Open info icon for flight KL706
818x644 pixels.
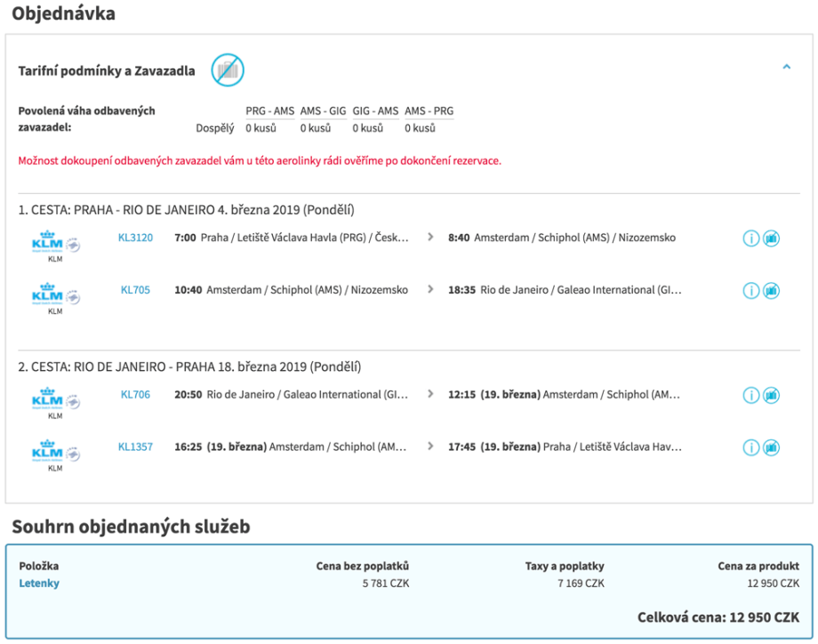pos(751,395)
